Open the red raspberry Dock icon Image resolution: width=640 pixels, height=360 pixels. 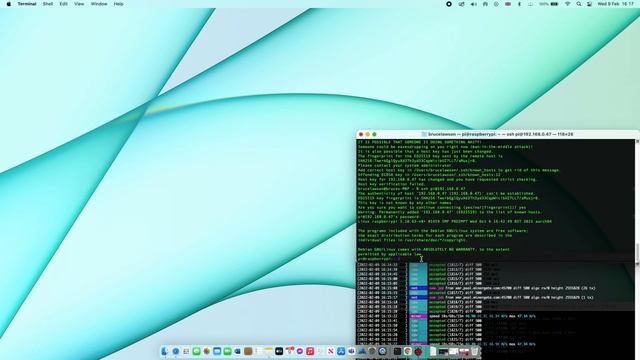[418, 351]
